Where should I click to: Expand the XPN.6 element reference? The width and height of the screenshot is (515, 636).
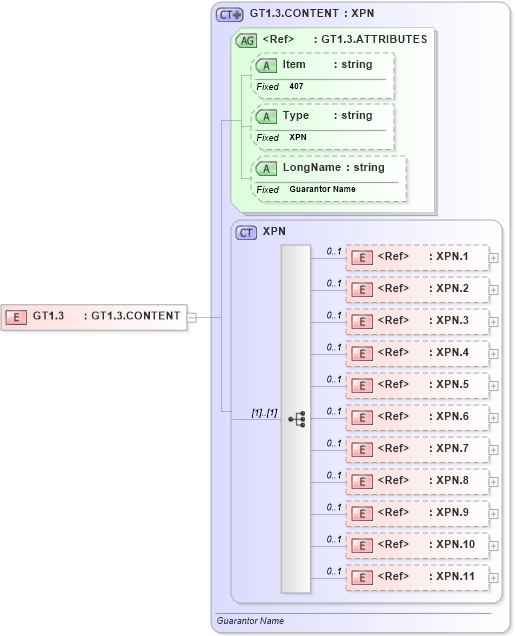(x=493, y=418)
